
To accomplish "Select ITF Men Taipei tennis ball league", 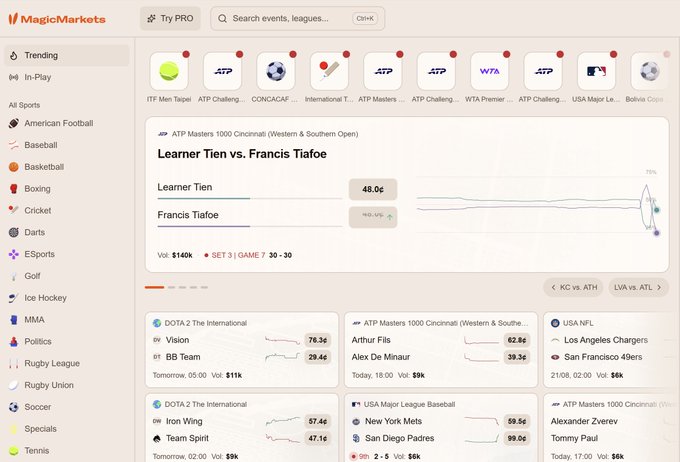I will pos(169,71).
